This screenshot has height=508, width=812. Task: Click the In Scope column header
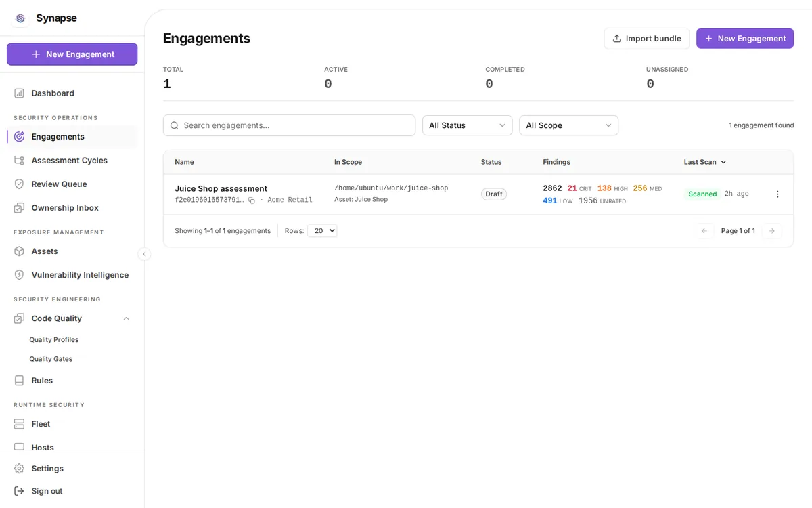click(x=348, y=162)
